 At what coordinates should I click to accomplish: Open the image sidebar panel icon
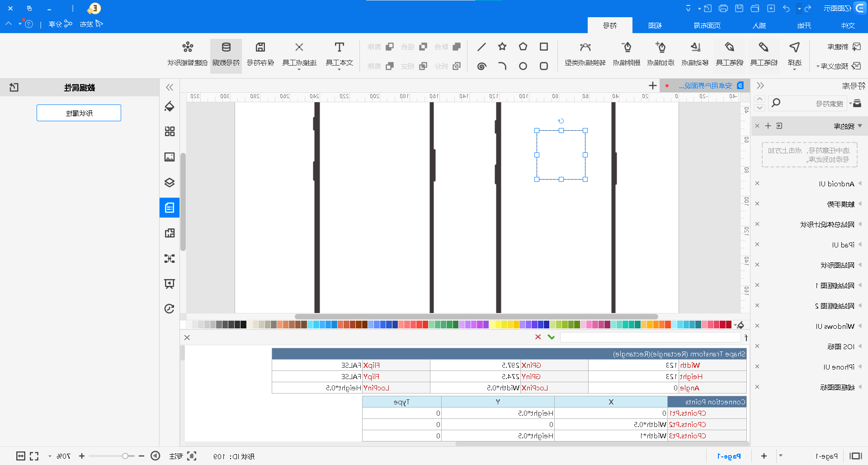coord(170,157)
